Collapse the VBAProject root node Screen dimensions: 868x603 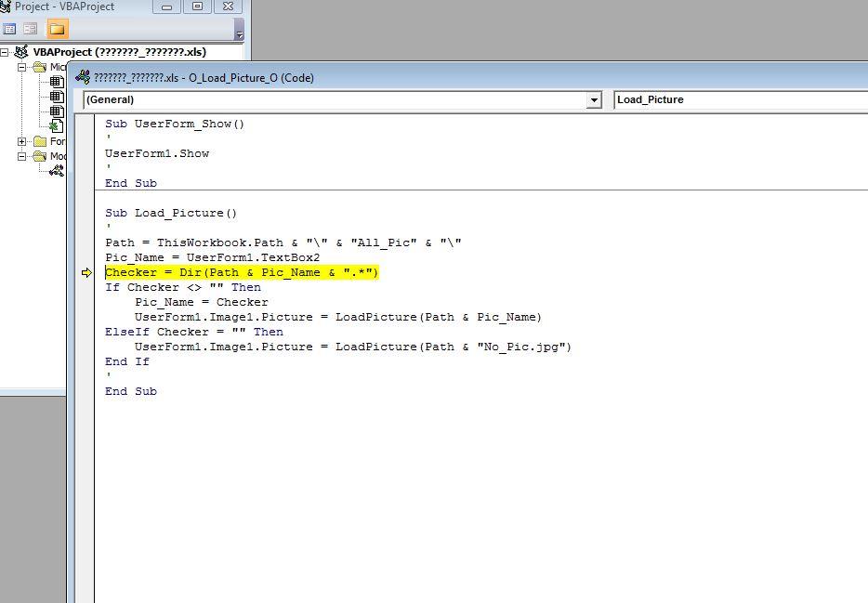[x=5, y=52]
